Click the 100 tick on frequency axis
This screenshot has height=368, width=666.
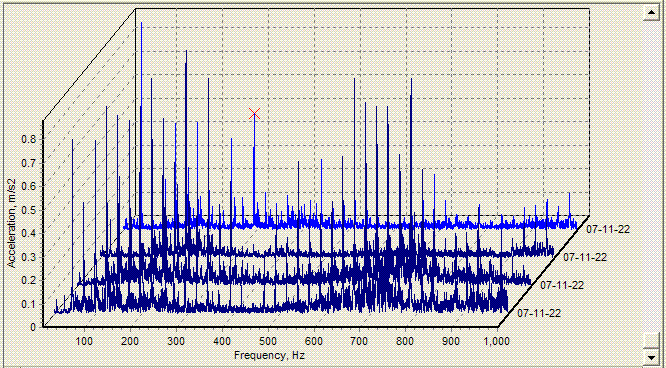point(84,341)
